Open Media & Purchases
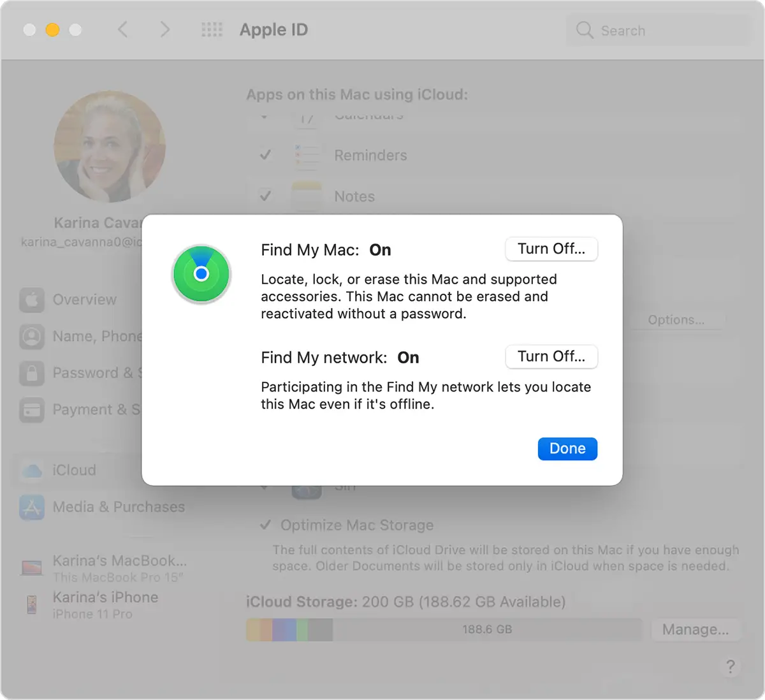The image size is (765, 700). tap(102, 507)
